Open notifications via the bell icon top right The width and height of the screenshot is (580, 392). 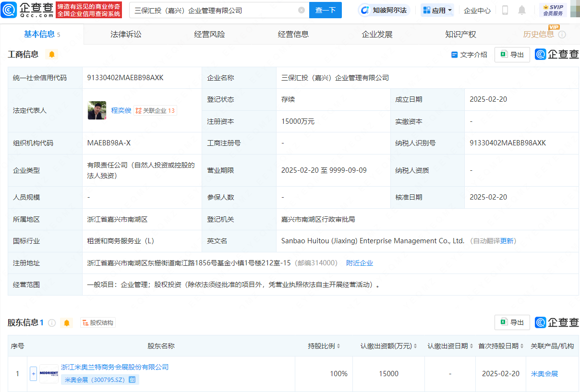tap(521, 10)
